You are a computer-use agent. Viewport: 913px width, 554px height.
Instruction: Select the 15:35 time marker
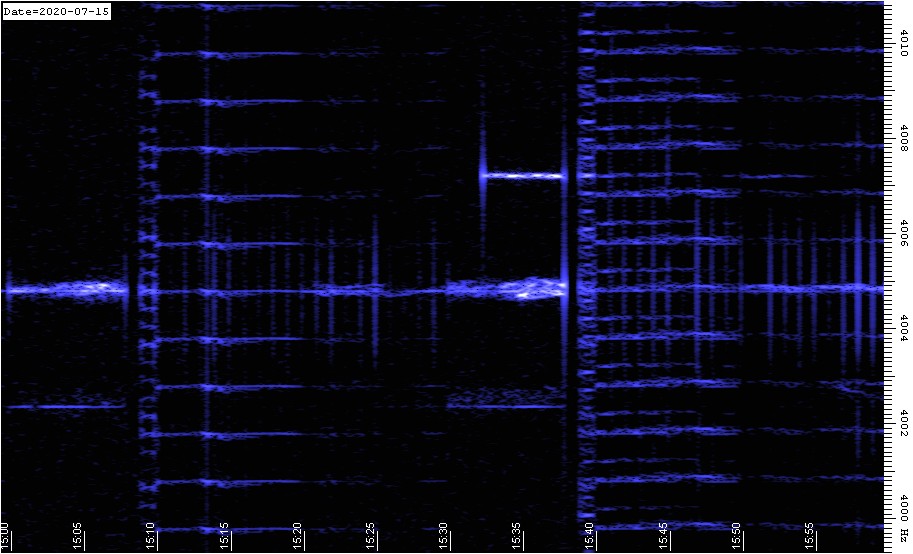517,534
